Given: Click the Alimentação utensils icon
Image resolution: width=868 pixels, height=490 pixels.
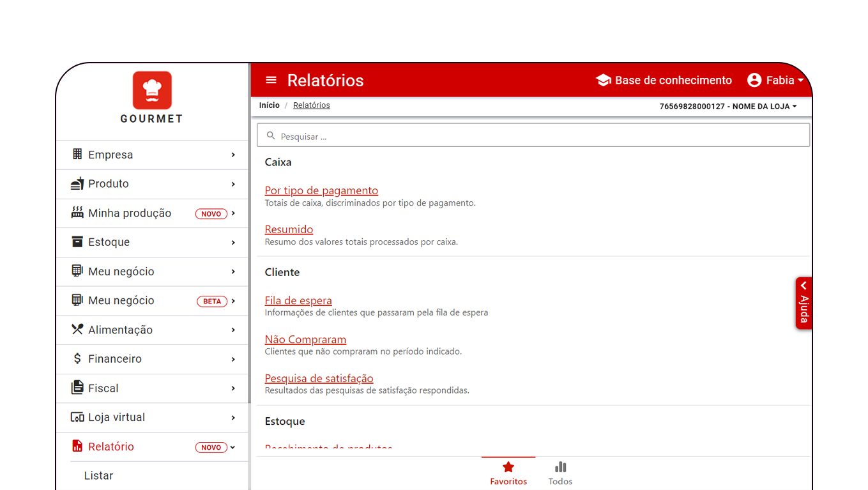Looking at the screenshot, I should [x=77, y=330].
